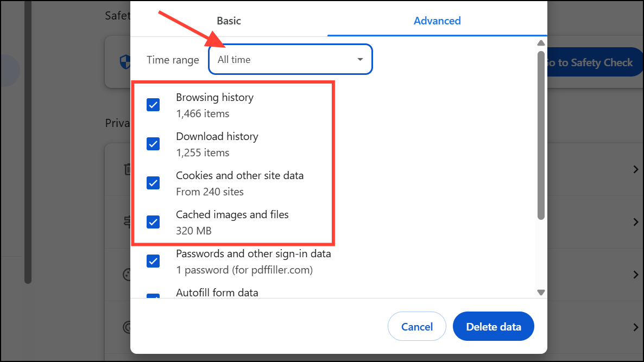Viewport: 644px width, 362px height.
Task: Click the scroll-down arrow in the dialog
Action: pos(540,292)
